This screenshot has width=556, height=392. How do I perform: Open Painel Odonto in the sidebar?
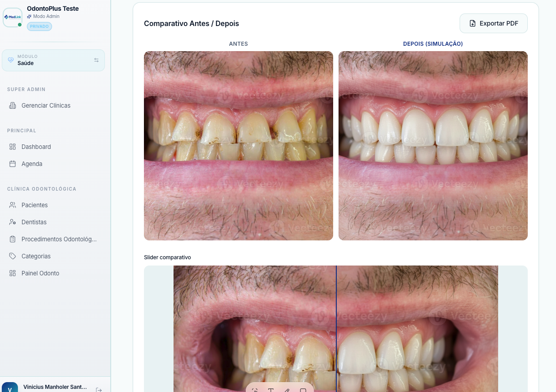[40, 273]
